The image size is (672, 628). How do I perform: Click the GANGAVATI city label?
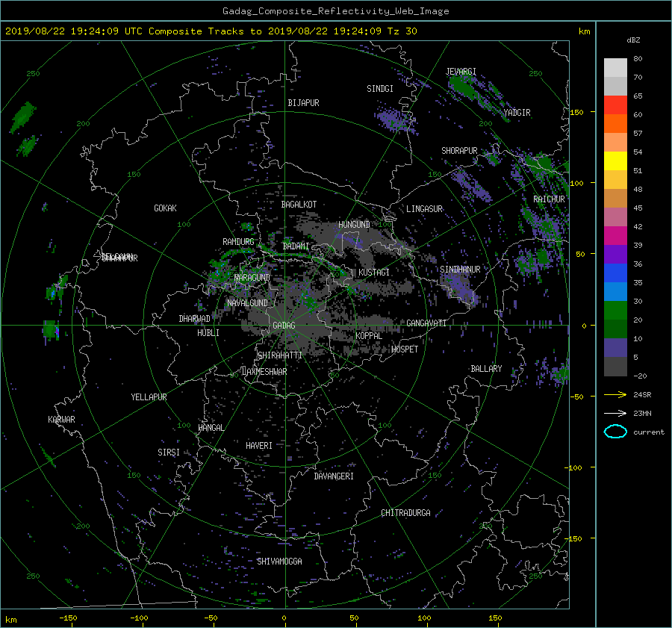[426, 323]
